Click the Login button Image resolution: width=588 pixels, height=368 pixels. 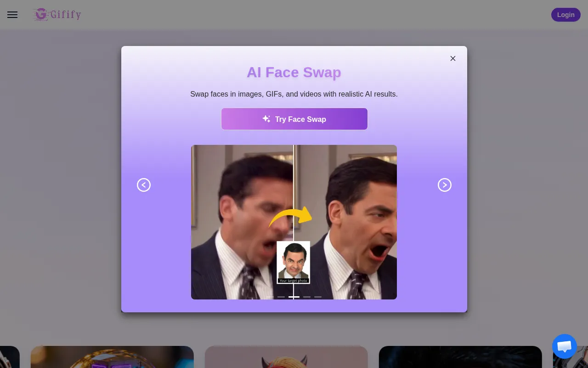565,15
